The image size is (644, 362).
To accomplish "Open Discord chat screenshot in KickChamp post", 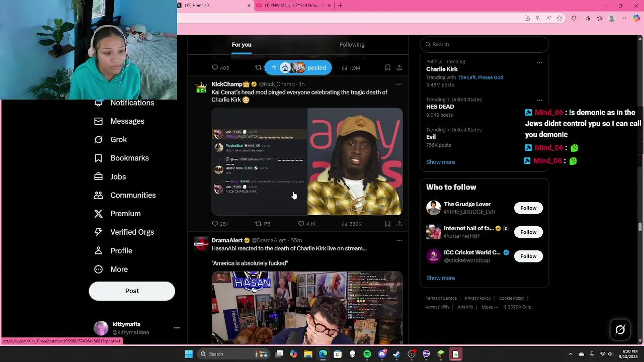I will [259, 161].
